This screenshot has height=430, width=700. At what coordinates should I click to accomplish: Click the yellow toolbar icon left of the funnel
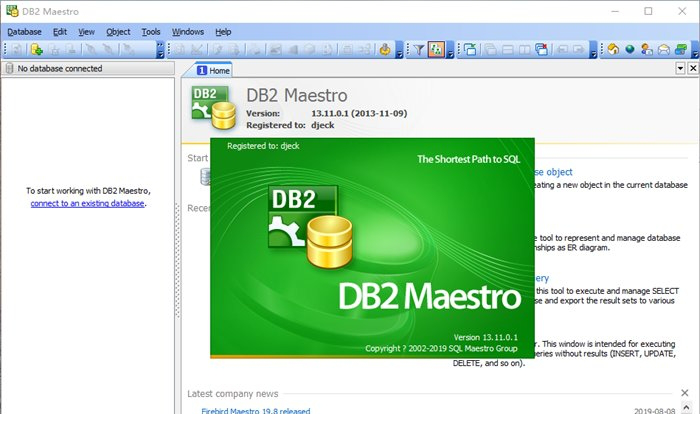click(x=385, y=50)
